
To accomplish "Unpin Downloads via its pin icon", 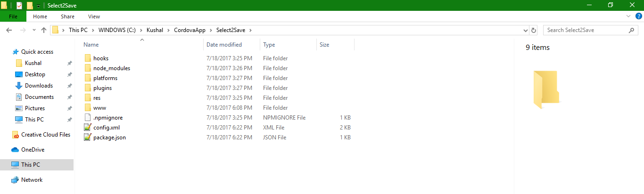I will click(69, 86).
